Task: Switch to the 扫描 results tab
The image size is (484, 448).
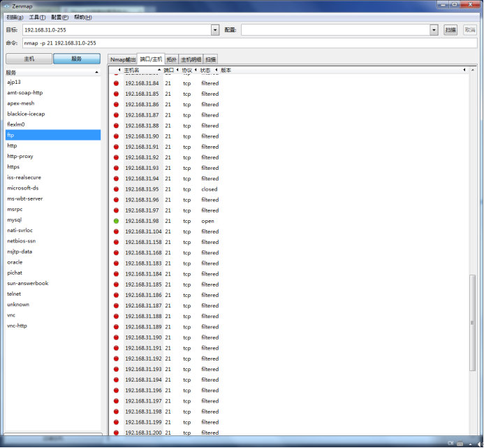Action: 210,59
